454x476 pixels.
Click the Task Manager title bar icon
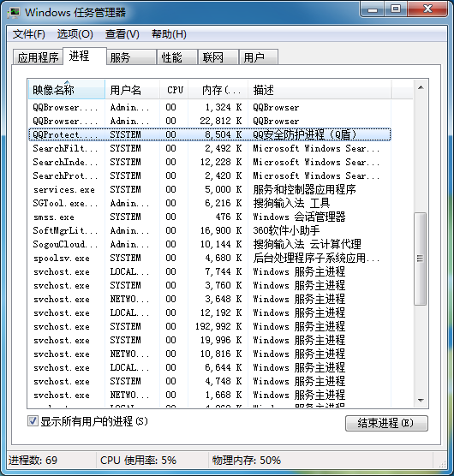[14, 13]
